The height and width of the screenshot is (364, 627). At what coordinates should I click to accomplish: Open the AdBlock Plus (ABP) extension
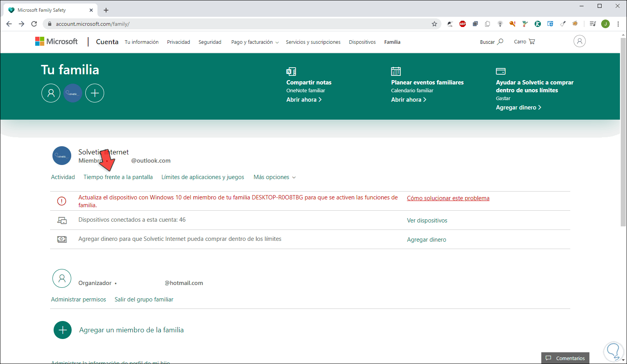click(463, 24)
